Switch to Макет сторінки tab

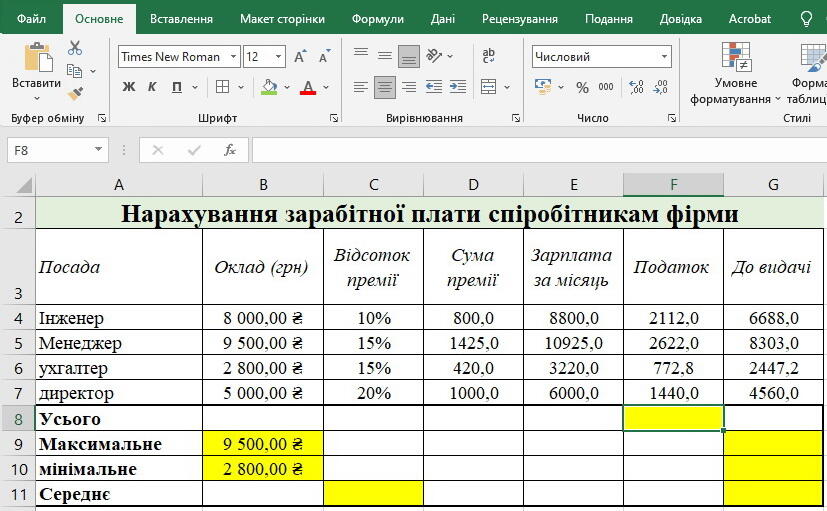point(282,19)
